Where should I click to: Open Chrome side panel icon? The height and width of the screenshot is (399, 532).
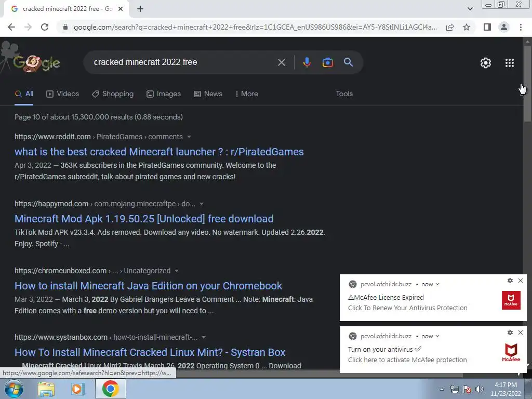(x=487, y=27)
